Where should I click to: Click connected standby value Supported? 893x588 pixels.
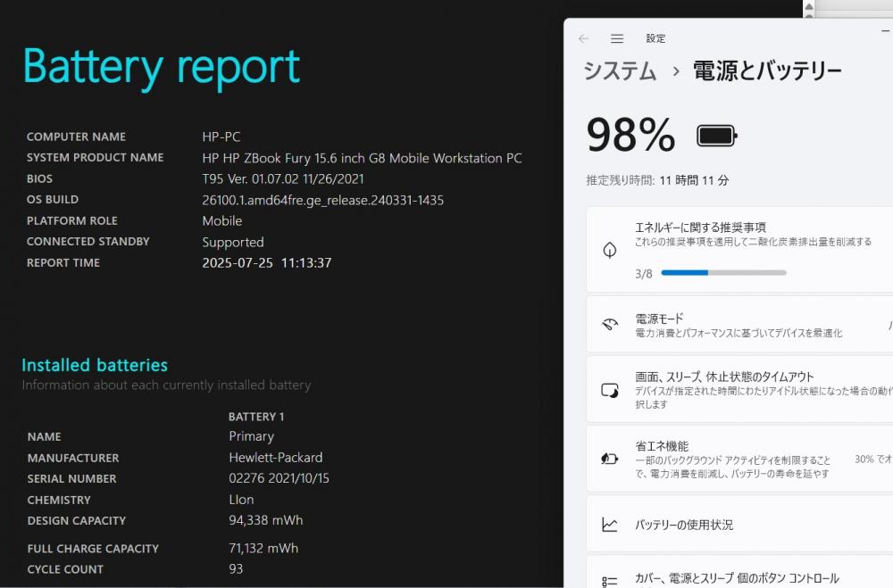pyautogui.click(x=233, y=243)
